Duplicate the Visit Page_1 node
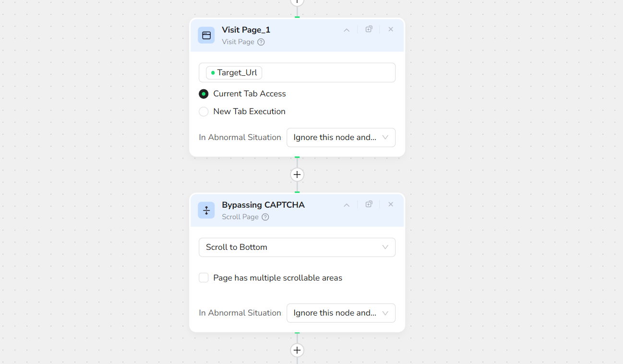The width and height of the screenshot is (623, 364). [369, 29]
